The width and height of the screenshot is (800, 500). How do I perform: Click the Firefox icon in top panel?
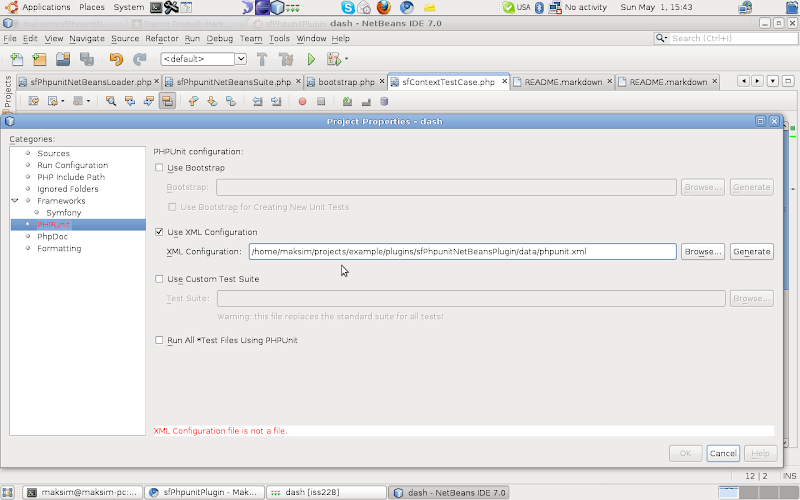(383, 7)
